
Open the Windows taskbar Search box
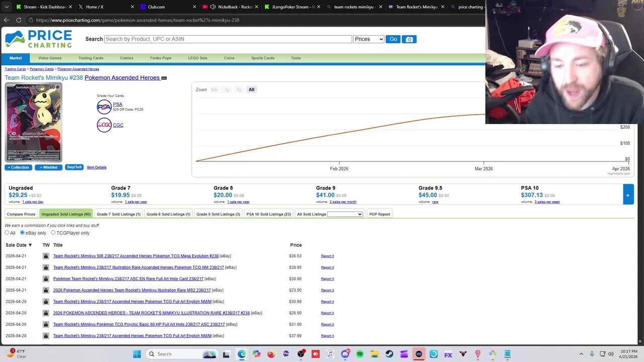coord(182,354)
